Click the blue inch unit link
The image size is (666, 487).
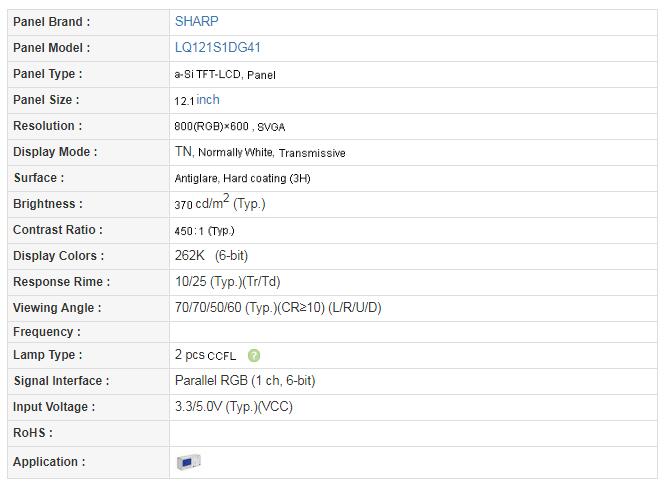[208, 100]
